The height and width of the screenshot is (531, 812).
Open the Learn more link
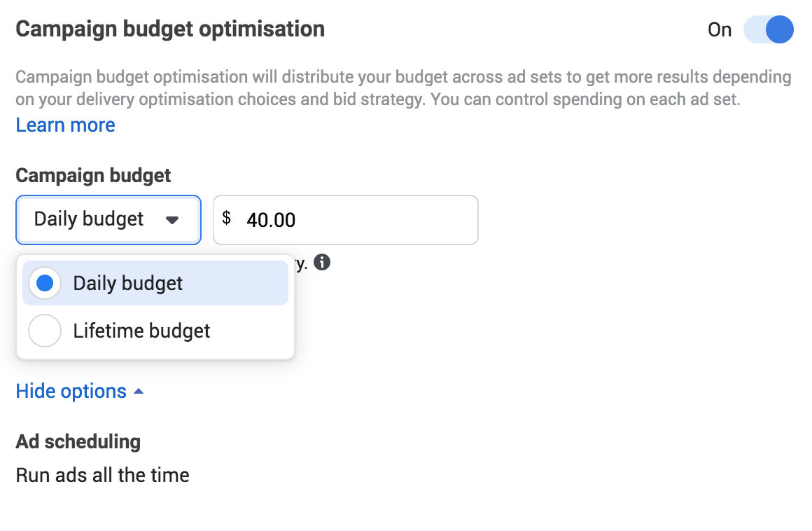click(x=65, y=125)
